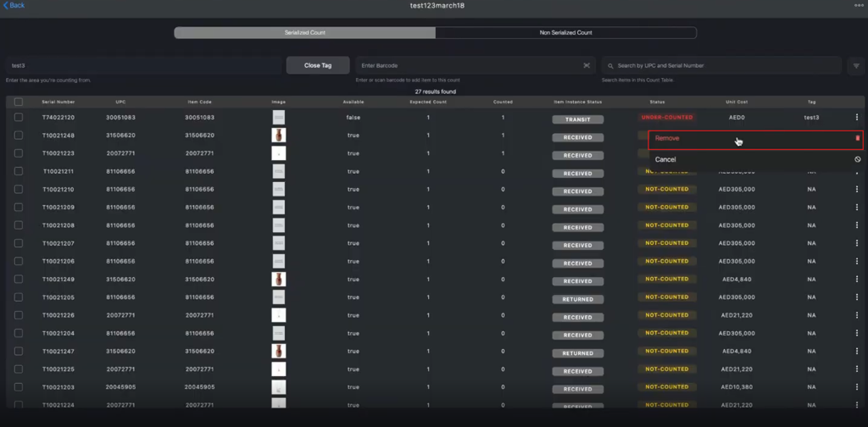
Task: Click tag value test3 in first row
Action: click(811, 117)
